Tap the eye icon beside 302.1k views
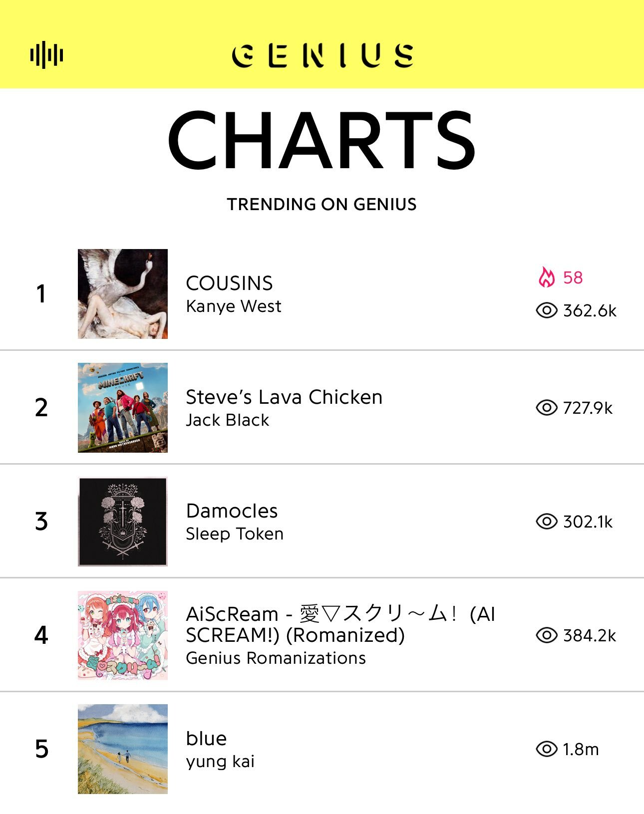 coord(547,522)
